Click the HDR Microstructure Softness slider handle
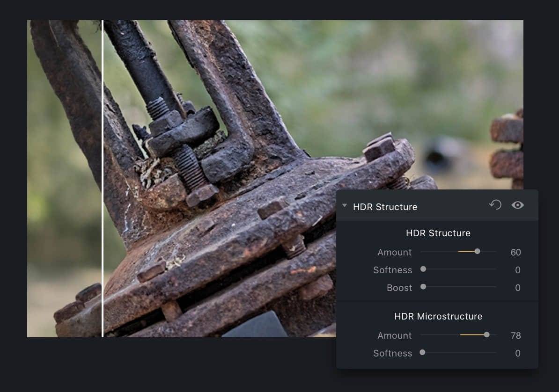The image size is (559, 392). pyautogui.click(x=422, y=352)
